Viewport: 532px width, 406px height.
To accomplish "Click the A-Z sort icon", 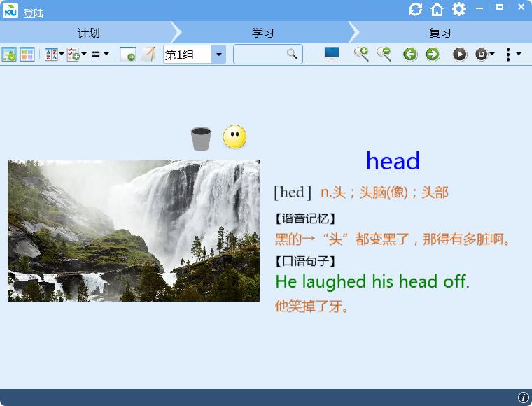I will click(51, 55).
